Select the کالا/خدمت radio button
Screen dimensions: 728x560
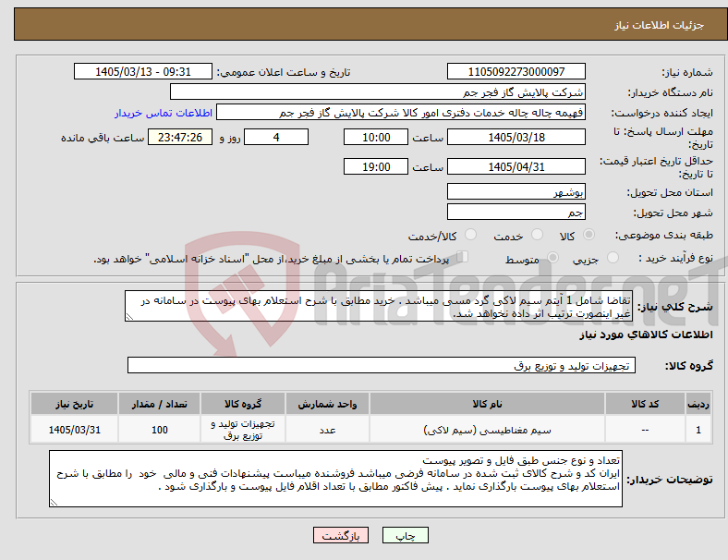(x=470, y=235)
